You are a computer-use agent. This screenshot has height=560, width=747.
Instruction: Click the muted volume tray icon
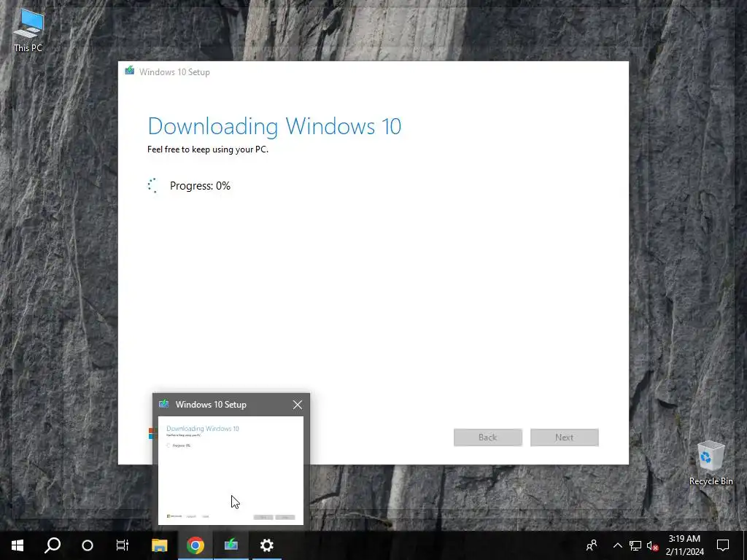coord(653,545)
